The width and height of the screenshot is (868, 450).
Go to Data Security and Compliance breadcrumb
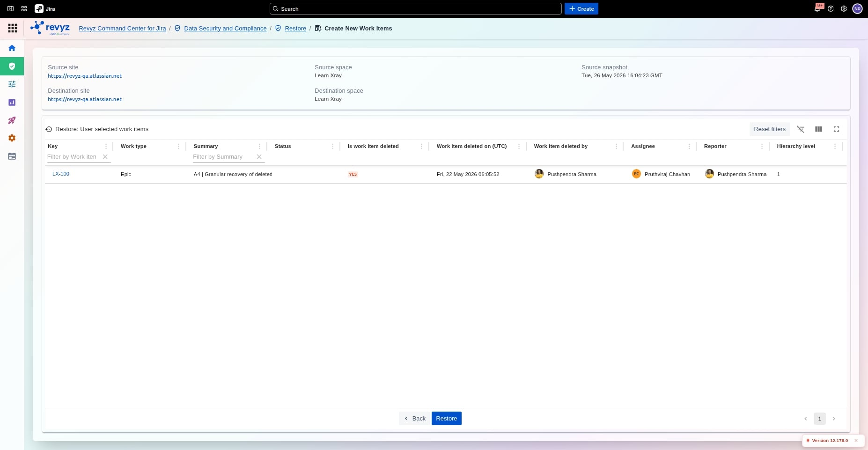point(225,29)
